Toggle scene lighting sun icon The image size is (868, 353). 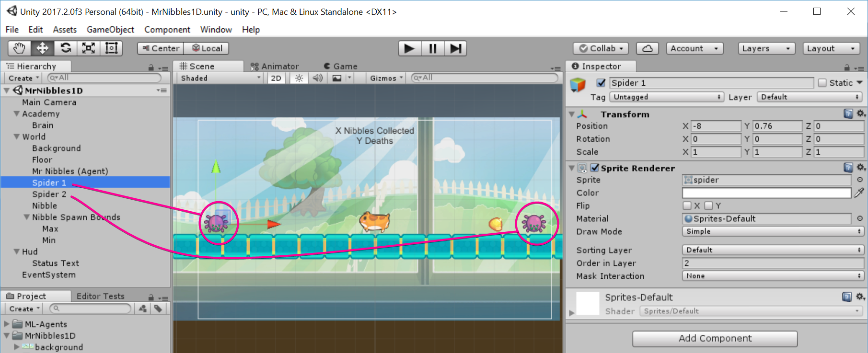(299, 78)
